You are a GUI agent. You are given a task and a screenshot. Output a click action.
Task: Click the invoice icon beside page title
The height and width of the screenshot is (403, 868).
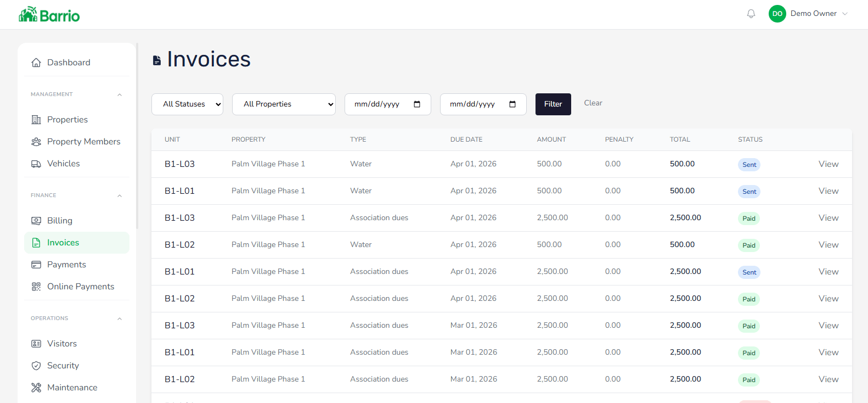(x=157, y=60)
